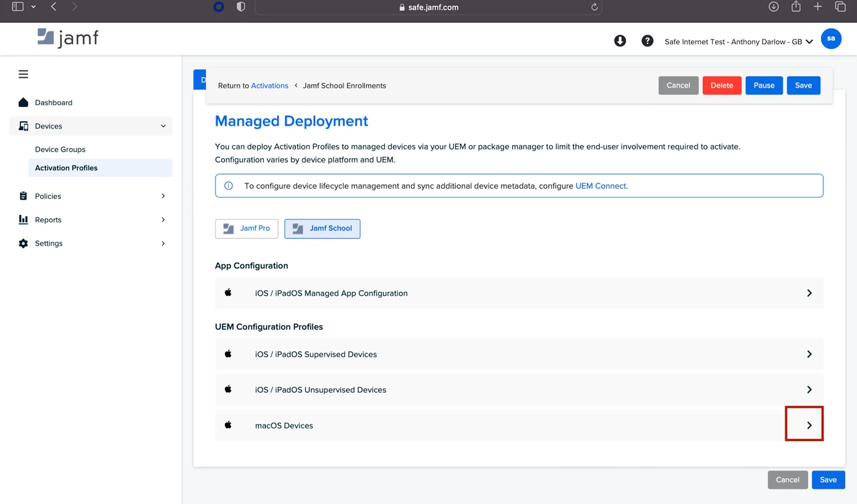Click the Safari forward arrow
This screenshot has width=857, height=504.
(74, 7)
